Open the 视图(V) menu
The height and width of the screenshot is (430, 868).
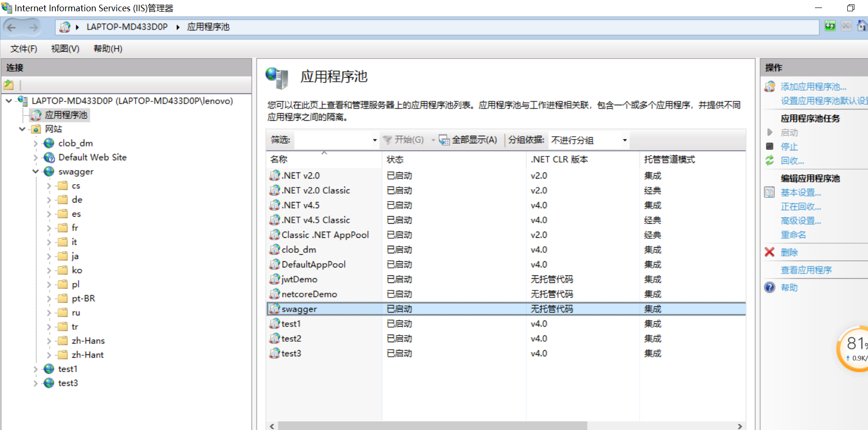click(65, 49)
